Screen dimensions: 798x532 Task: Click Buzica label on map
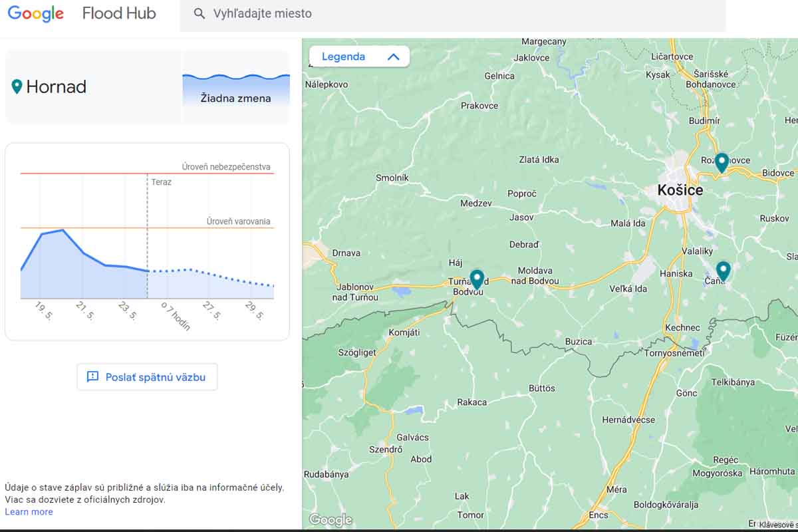[579, 342]
